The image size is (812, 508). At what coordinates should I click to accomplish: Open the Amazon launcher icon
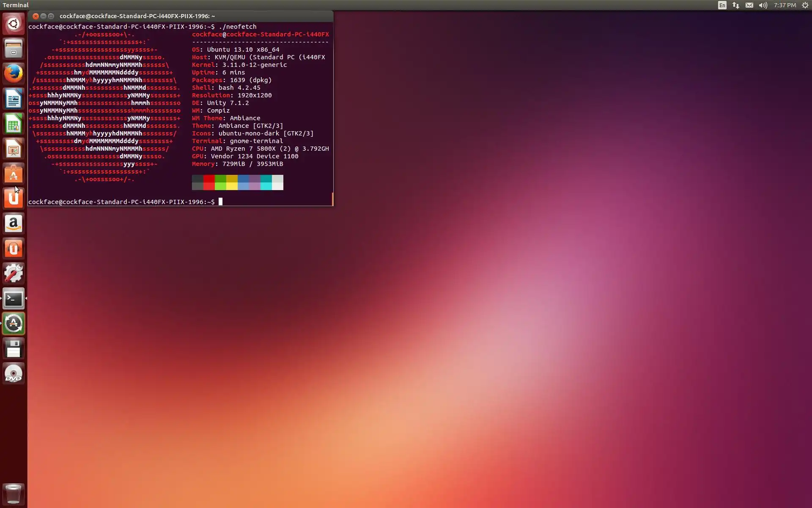pos(14,224)
